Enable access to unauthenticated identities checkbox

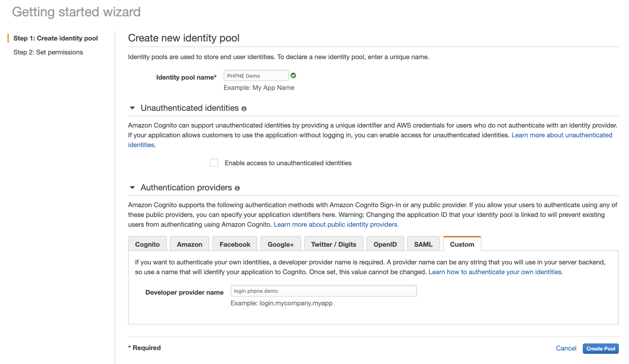[214, 163]
